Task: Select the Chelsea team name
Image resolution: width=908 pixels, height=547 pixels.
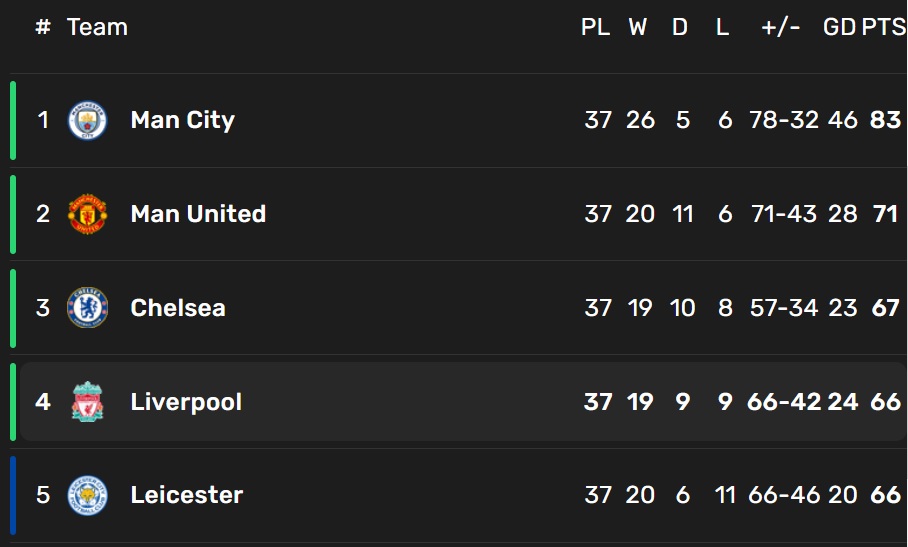Action: click(178, 308)
